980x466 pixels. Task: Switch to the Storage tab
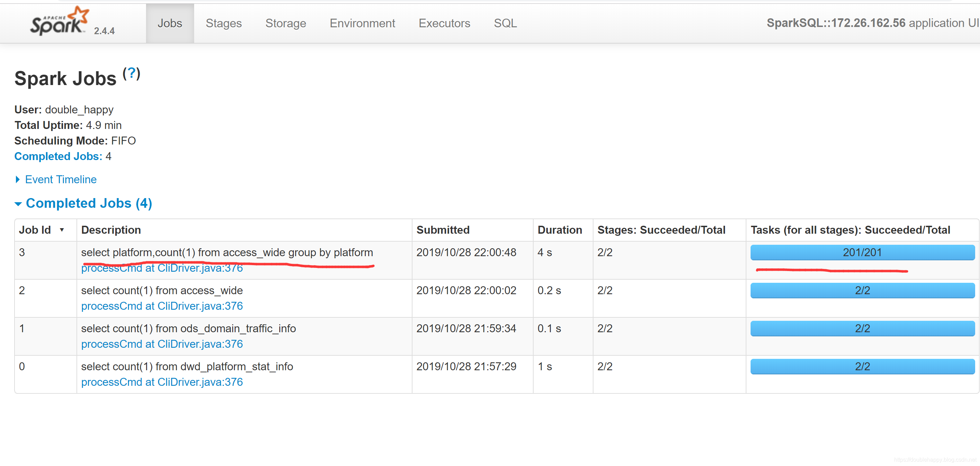pos(285,24)
